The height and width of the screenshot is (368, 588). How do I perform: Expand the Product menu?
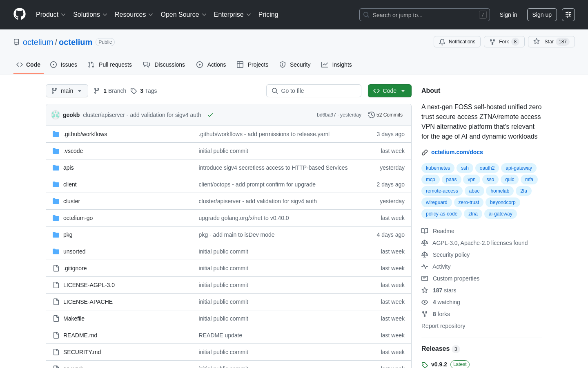coord(51,15)
